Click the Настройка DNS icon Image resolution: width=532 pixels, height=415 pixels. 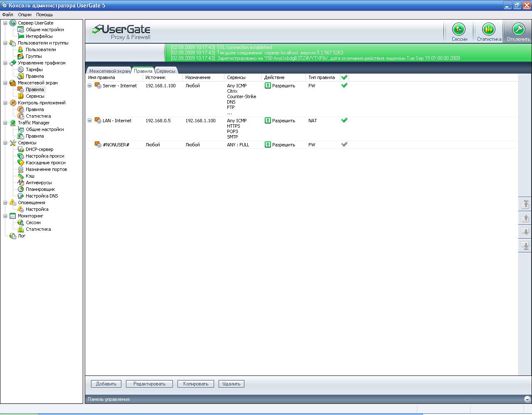(x=20, y=196)
